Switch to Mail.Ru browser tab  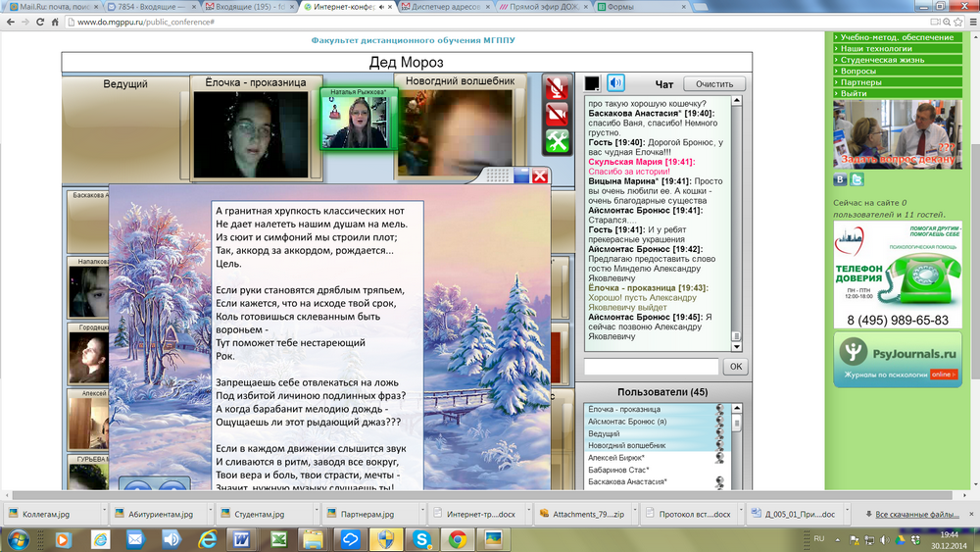coord(53,6)
